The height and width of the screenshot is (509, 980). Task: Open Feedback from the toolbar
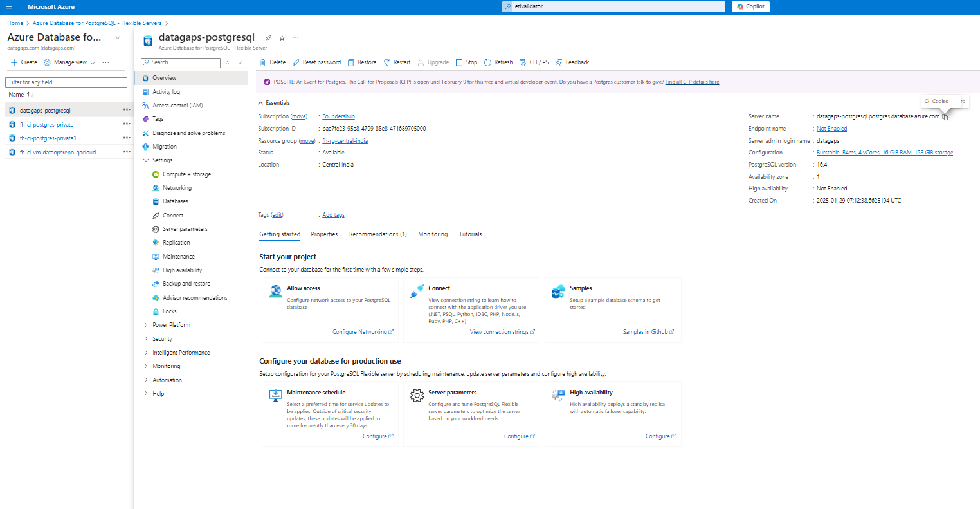point(572,62)
